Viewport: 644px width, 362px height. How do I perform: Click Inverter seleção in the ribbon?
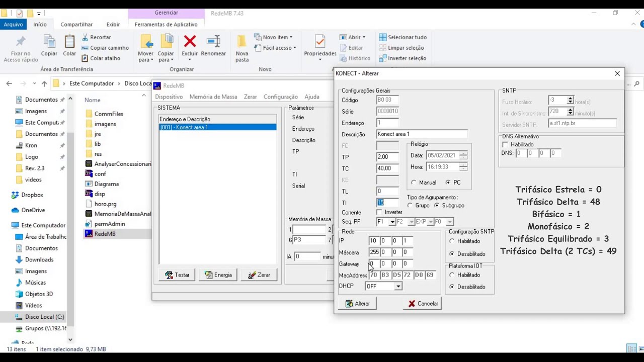pos(403,58)
